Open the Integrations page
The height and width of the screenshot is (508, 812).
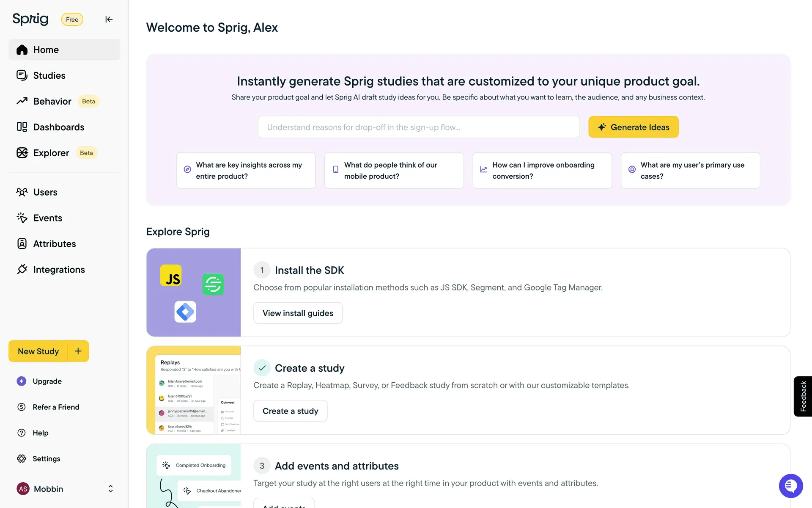pyautogui.click(x=59, y=270)
